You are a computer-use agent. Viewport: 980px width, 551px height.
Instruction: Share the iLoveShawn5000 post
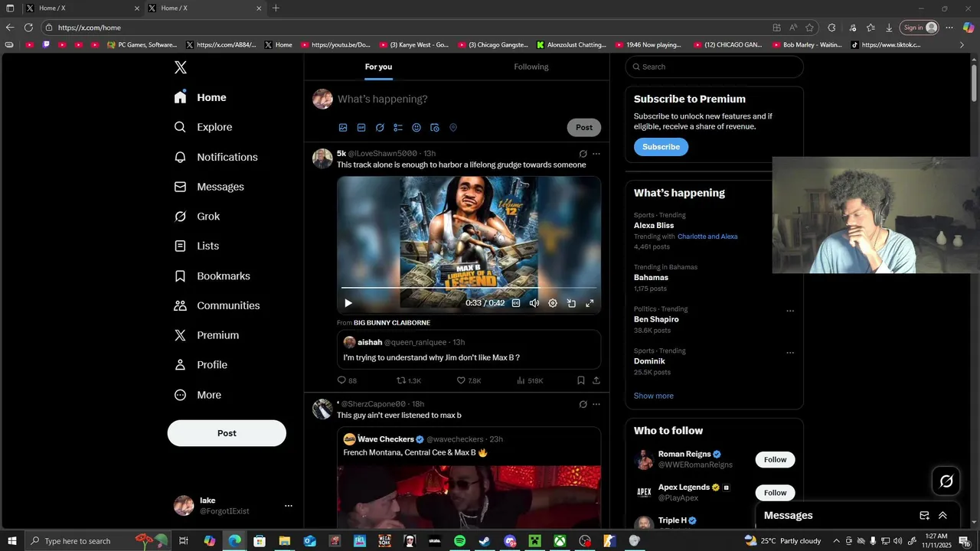(596, 380)
